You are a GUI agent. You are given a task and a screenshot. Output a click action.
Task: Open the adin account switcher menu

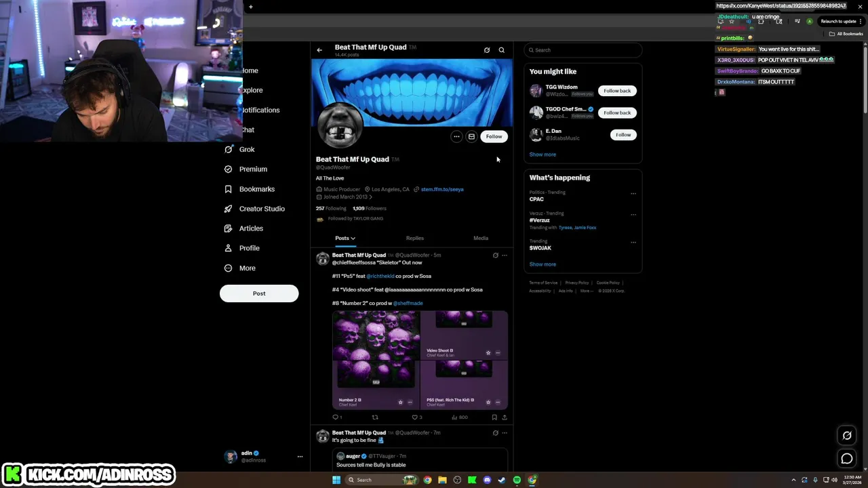click(264, 456)
